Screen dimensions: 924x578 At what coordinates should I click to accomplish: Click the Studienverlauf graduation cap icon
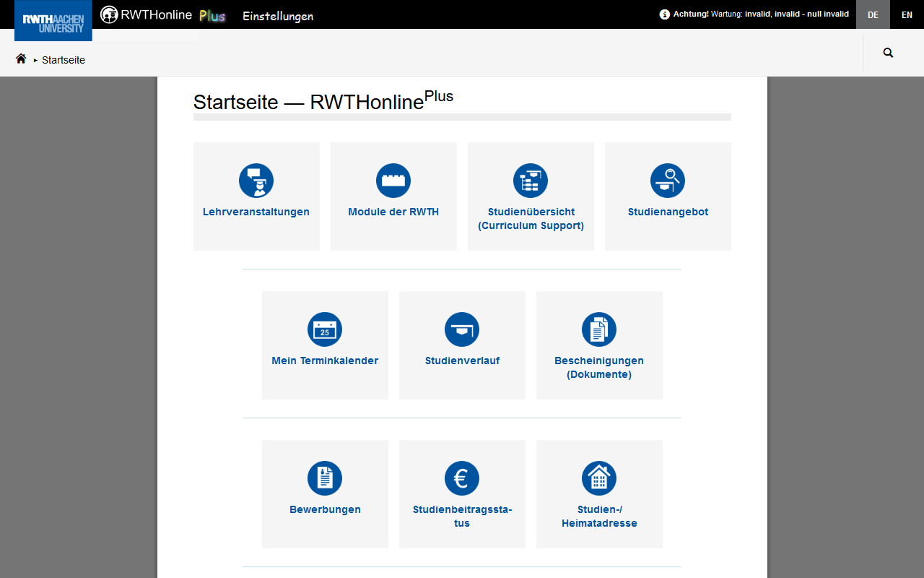click(462, 329)
